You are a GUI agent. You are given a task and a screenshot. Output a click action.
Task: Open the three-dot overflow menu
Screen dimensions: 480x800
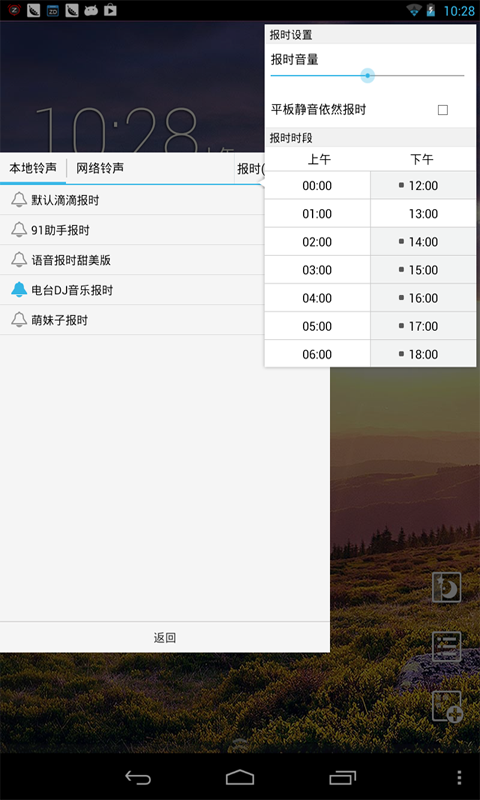coord(459,778)
